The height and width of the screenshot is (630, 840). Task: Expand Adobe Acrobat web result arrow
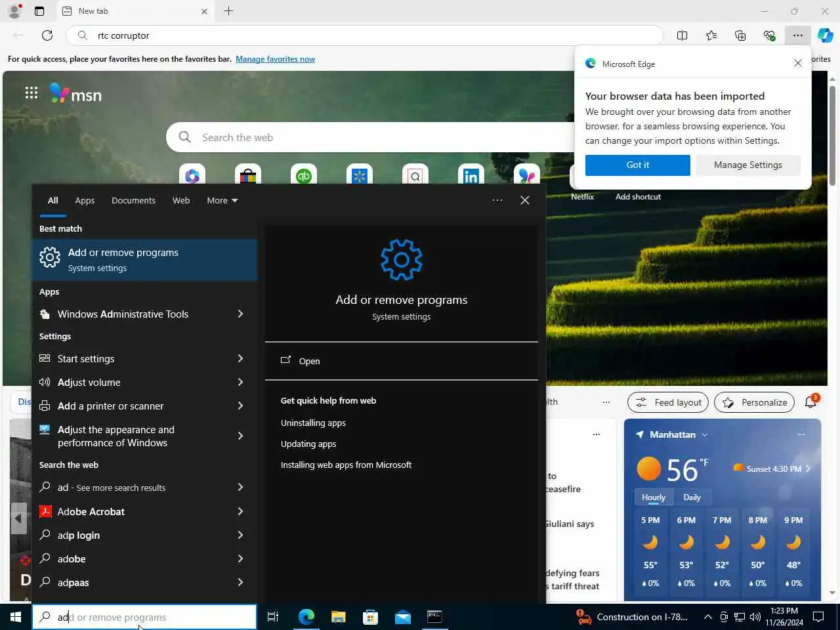tap(240, 512)
